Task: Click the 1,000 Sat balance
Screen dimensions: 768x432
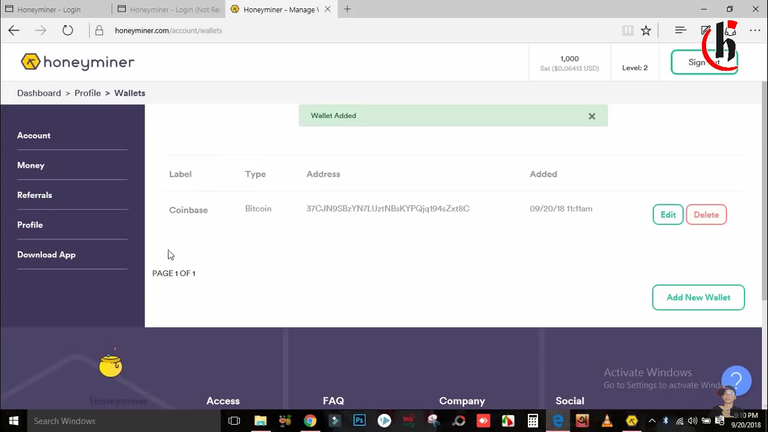Action: (570, 63)
